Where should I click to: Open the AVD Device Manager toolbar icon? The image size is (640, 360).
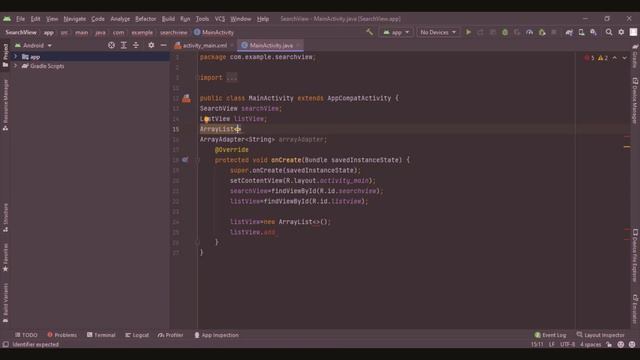click(x=581, y=32)
